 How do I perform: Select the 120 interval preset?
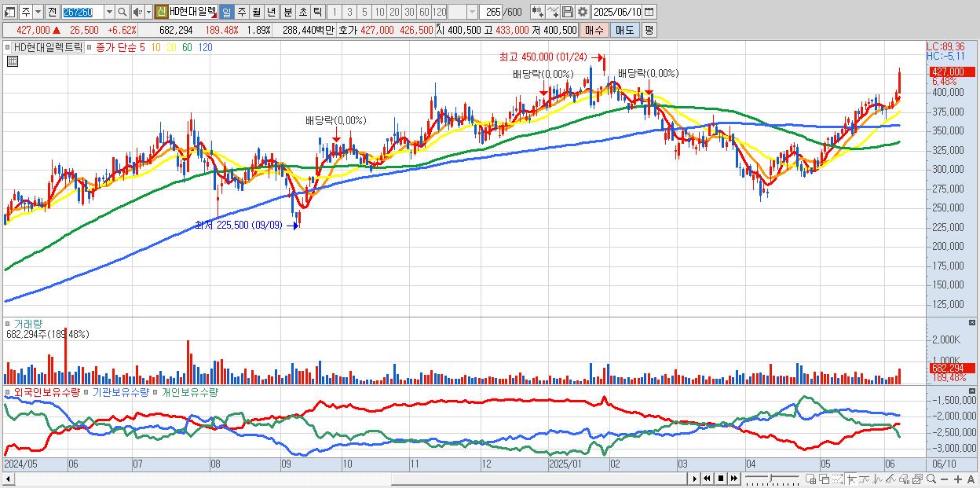point(440,12)
